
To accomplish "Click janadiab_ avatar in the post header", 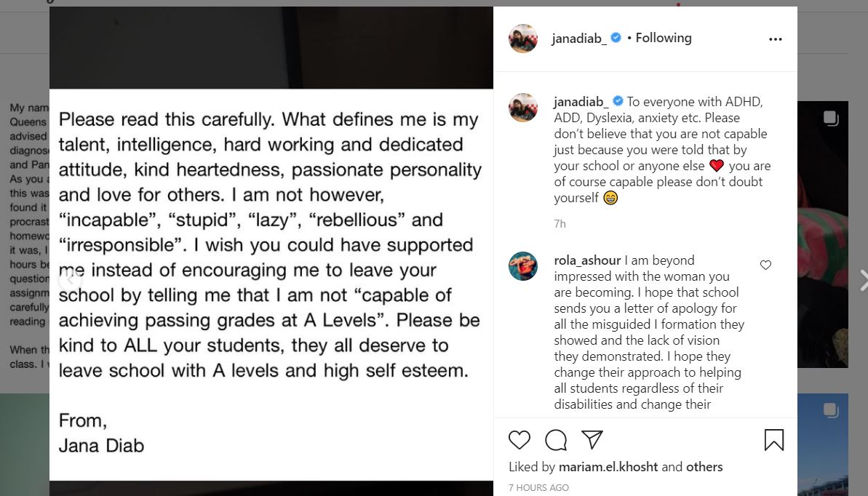I will (523, 39).
